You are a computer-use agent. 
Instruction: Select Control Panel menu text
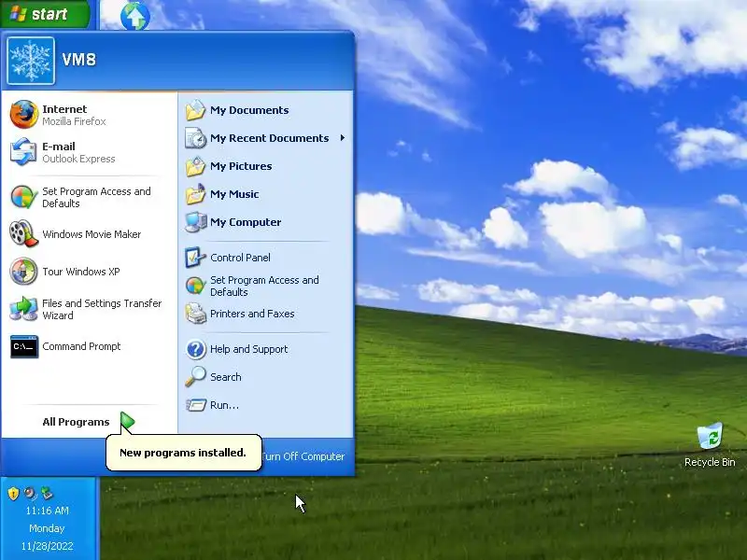(240, 258)
